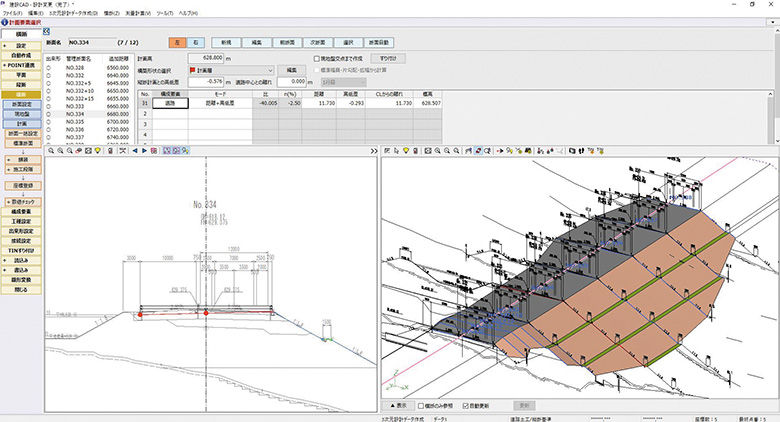Viewport: 780px width, 422px height.
Task: Click the 現地盤 sidebar button
Action: (x=22, y=114)
